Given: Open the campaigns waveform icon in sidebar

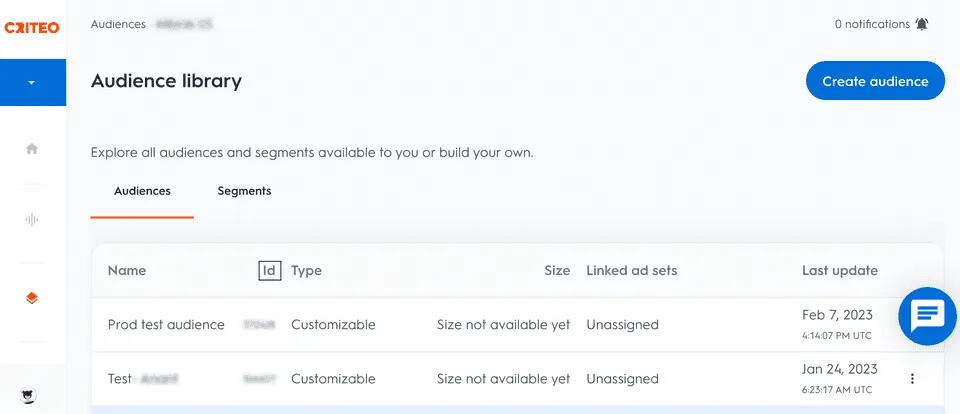Looking at the screenshot, I should 32,219.
